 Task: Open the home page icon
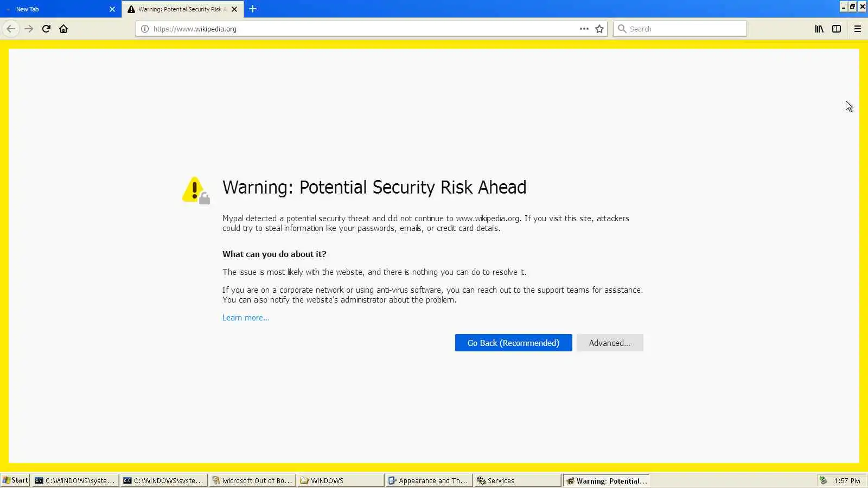pyautogui.click(x=63, y=29)
